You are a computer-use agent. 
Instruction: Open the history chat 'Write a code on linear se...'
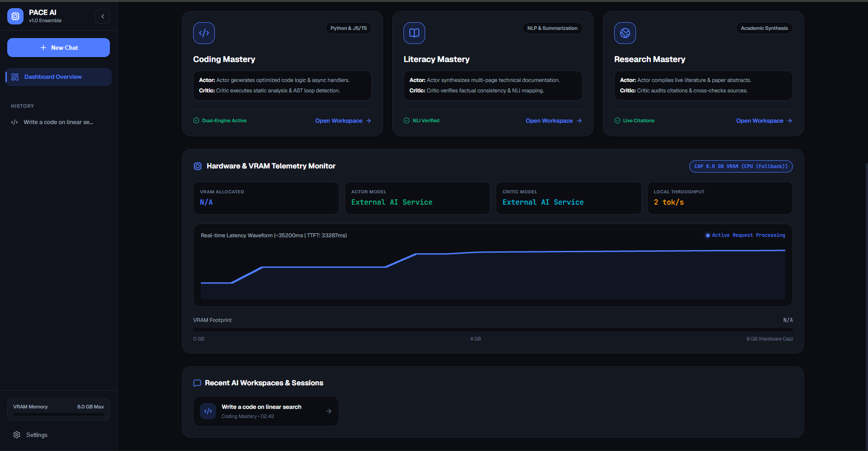coord(58,122)
